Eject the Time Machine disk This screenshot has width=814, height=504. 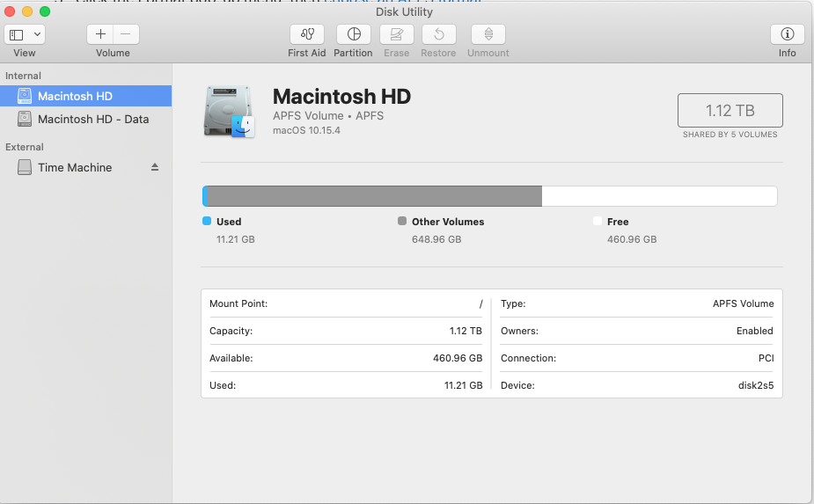155,167
